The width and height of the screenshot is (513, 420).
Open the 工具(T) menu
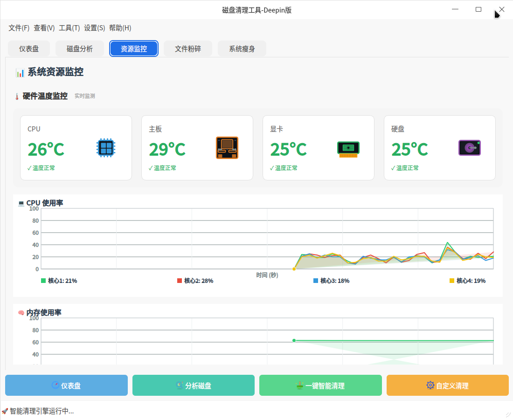(x=69, y=28)
